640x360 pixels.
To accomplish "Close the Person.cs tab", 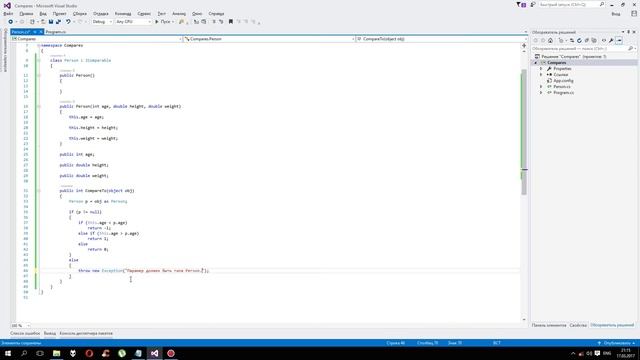I will pyautogui.click(x=41, y=32).
